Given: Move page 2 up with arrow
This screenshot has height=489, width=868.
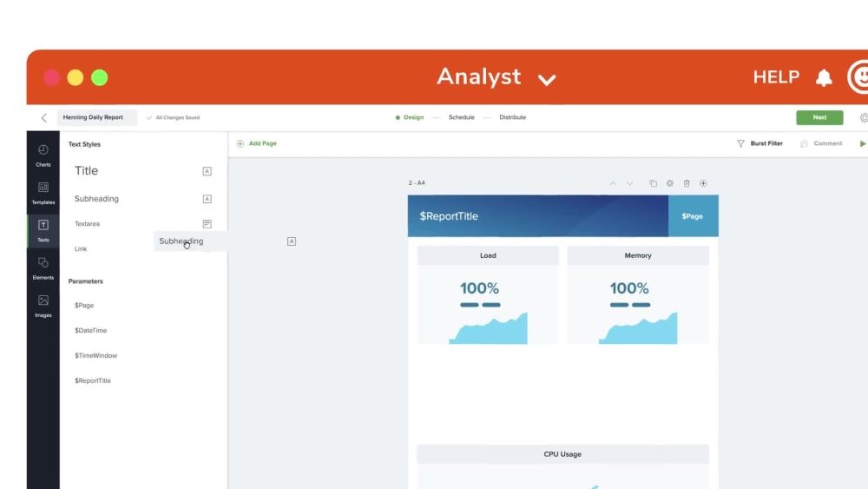Looking at the screenshot, I should [x=613, y=183].
